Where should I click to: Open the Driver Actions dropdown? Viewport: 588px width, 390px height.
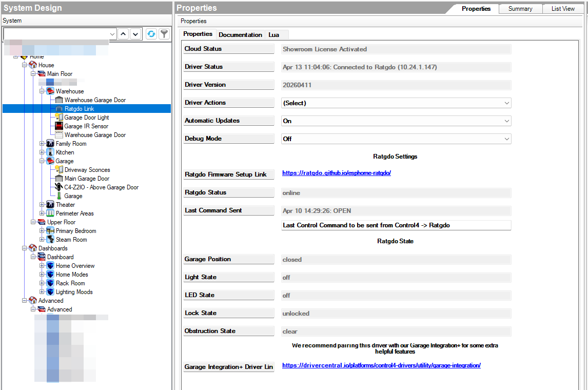point(396,103)
